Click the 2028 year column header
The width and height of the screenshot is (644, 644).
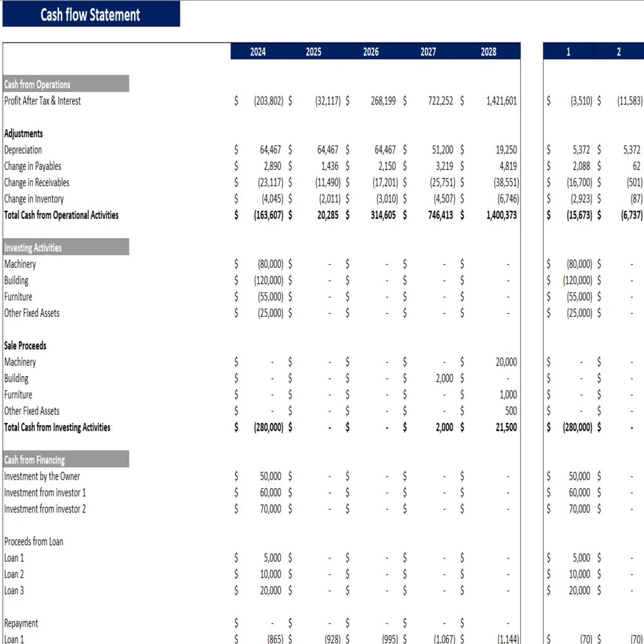click(489, 52)
